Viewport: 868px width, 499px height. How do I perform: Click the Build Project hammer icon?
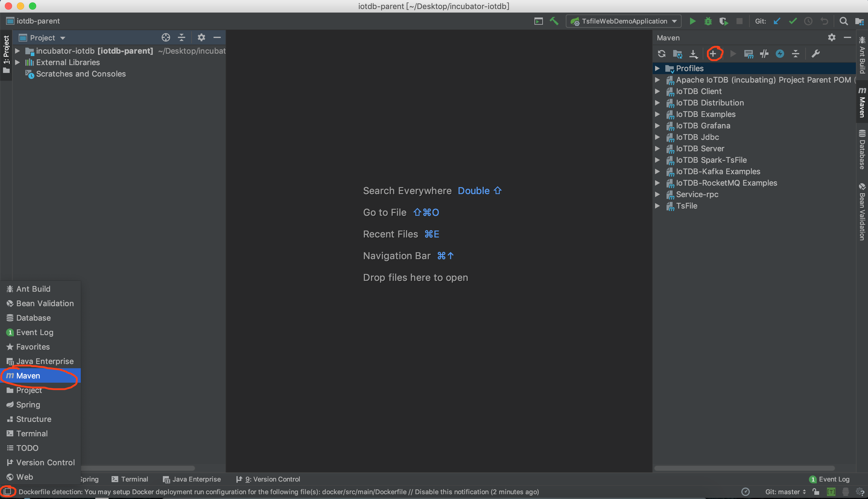point(554,21)
